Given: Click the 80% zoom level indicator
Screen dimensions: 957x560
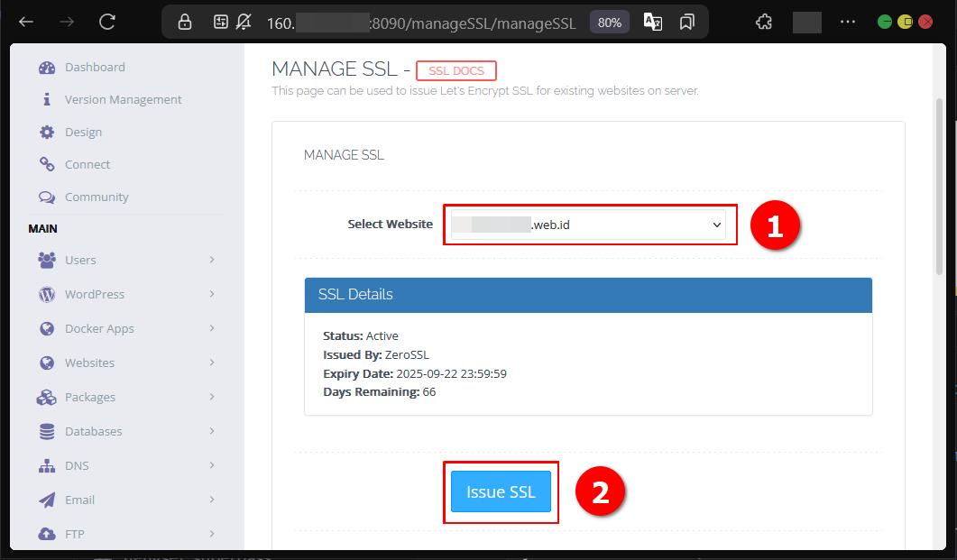Looking at the screenshot, I should (610, 23).
